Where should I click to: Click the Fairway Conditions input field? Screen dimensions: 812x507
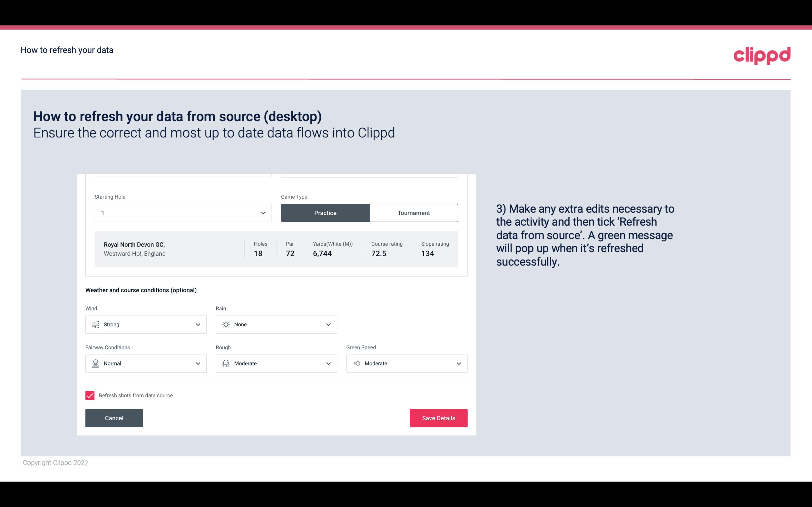pyautogui.click(x=145, y=363)
